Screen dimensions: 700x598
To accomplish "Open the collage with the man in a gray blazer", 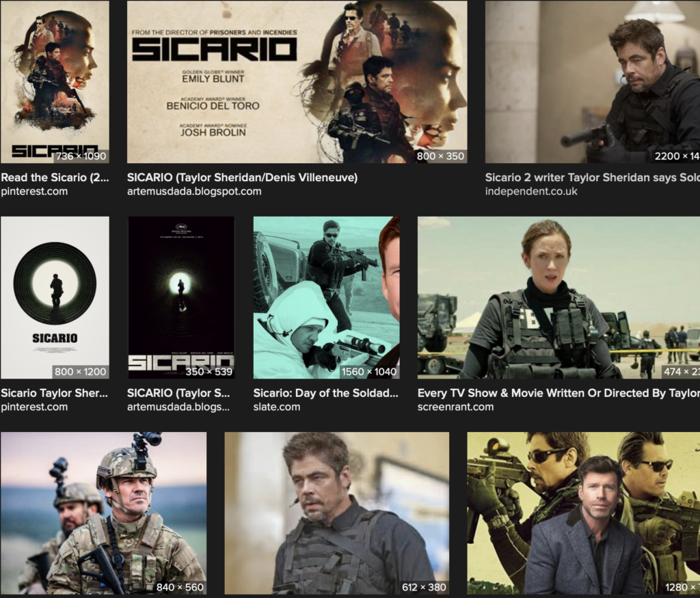I will (x=584, y=513).
